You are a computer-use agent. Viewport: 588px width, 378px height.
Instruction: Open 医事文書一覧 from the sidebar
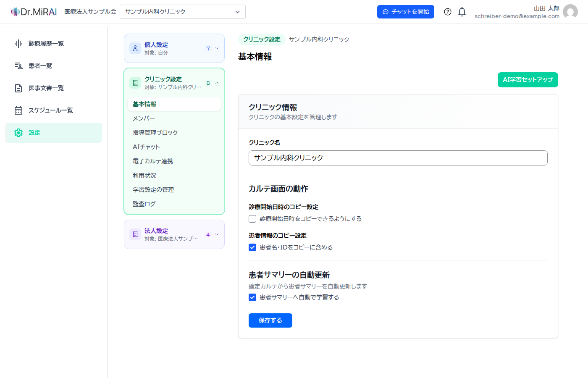(x=54, y=88)
